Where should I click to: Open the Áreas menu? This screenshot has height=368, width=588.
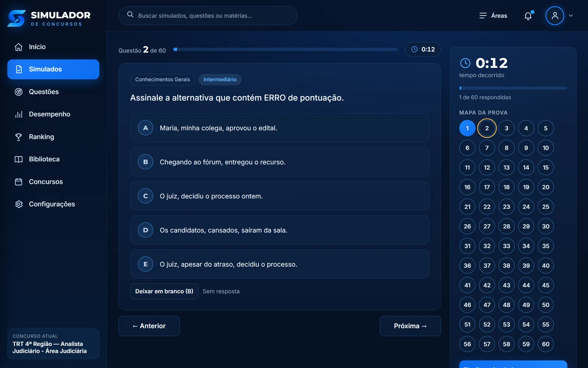[493, 15]
